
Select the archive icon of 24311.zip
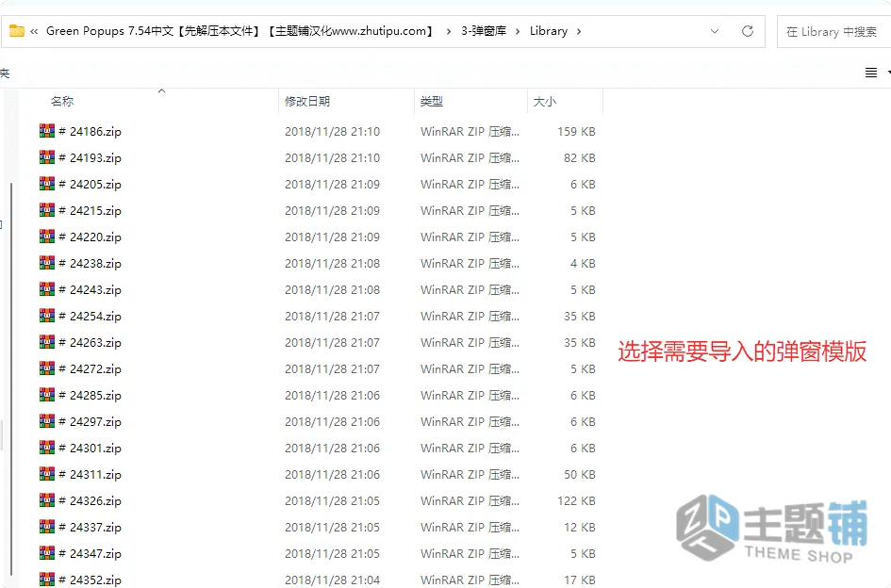pos(47,474)
